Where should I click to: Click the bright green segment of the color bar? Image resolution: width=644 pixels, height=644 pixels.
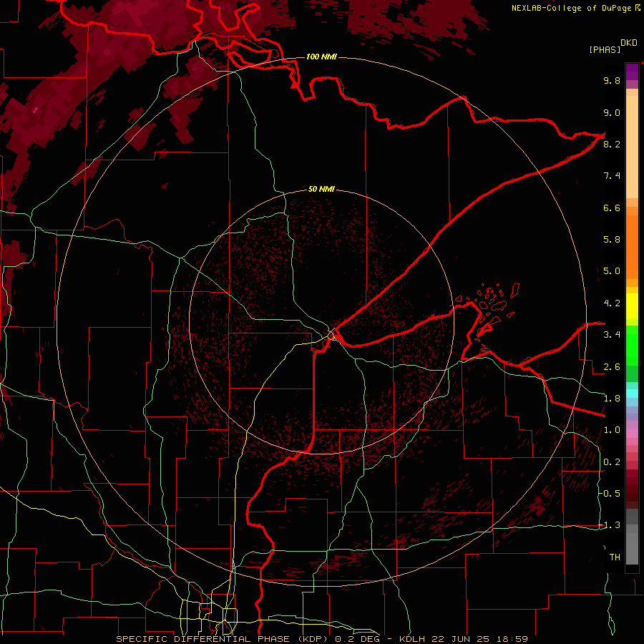click(632, 345)
